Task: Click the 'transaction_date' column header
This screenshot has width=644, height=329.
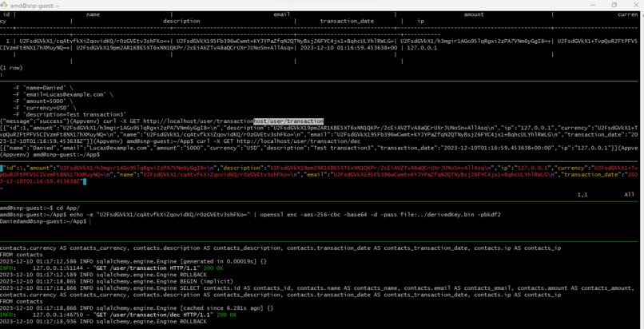Action: 347,21
